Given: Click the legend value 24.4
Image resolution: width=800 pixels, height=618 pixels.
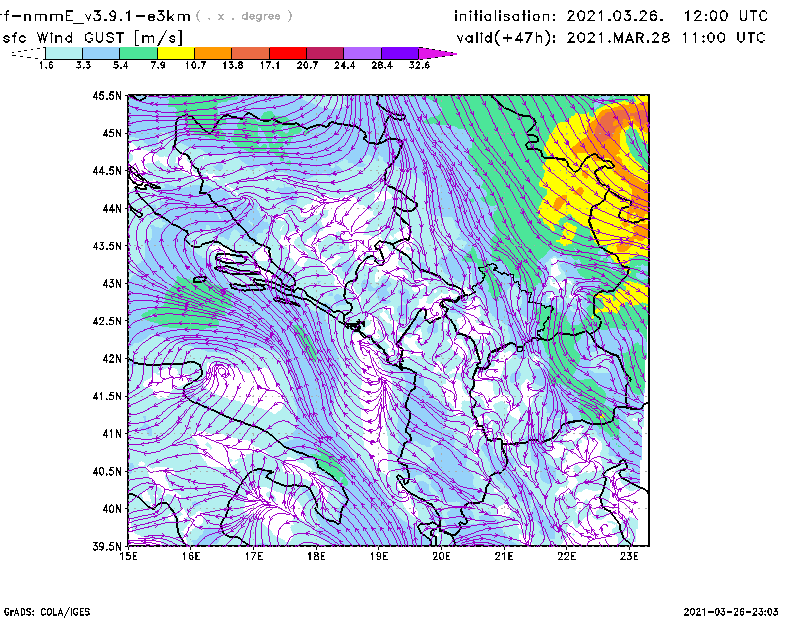Looking at the screenshot, I should [344, 65].
